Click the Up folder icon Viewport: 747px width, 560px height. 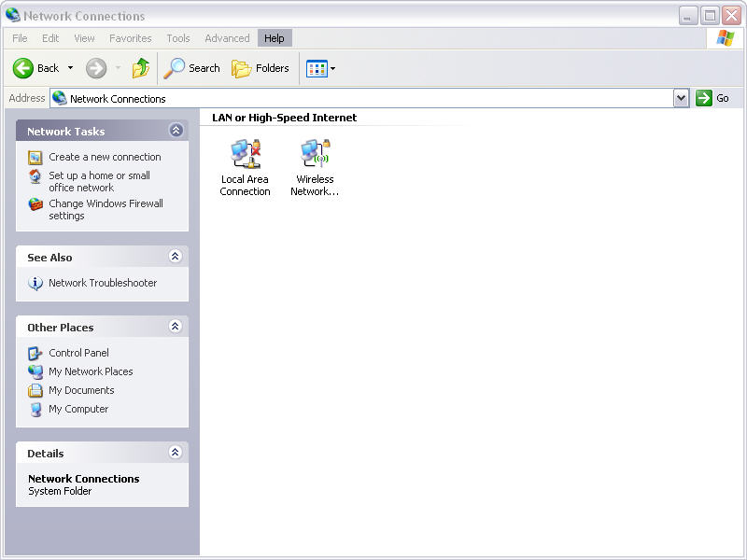coord(141,68)
